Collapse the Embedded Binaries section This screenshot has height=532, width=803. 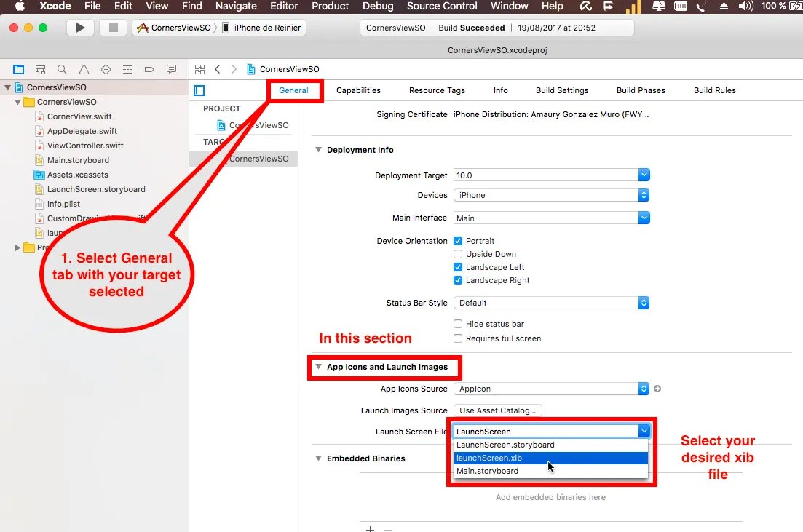click(318, 458)
